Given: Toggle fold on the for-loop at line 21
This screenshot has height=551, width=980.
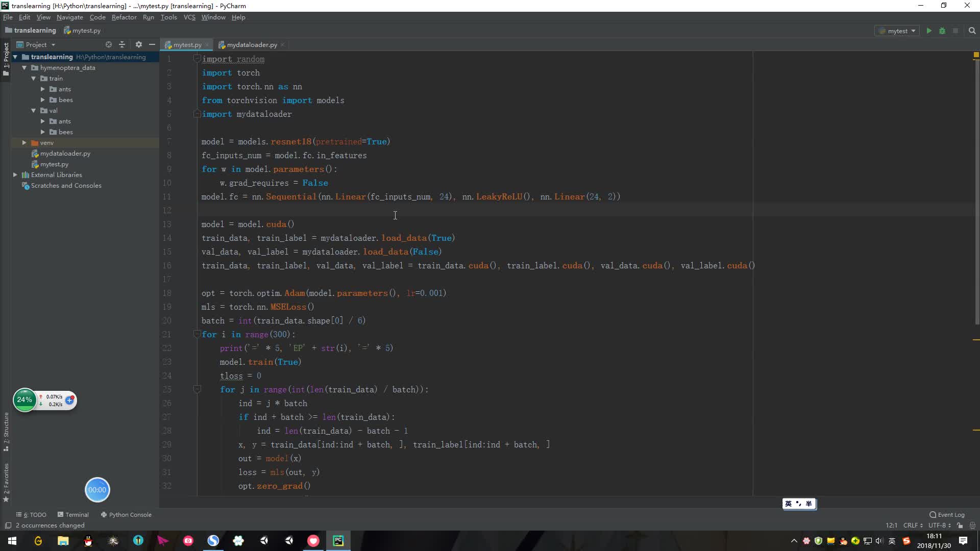Looking at the screenshot, I should tap(197, 334).
